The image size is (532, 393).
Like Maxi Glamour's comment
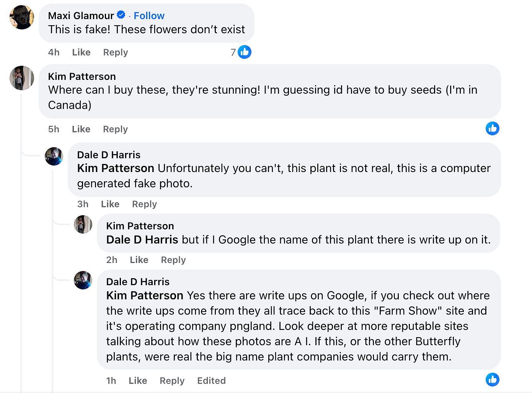click(81, 52)
